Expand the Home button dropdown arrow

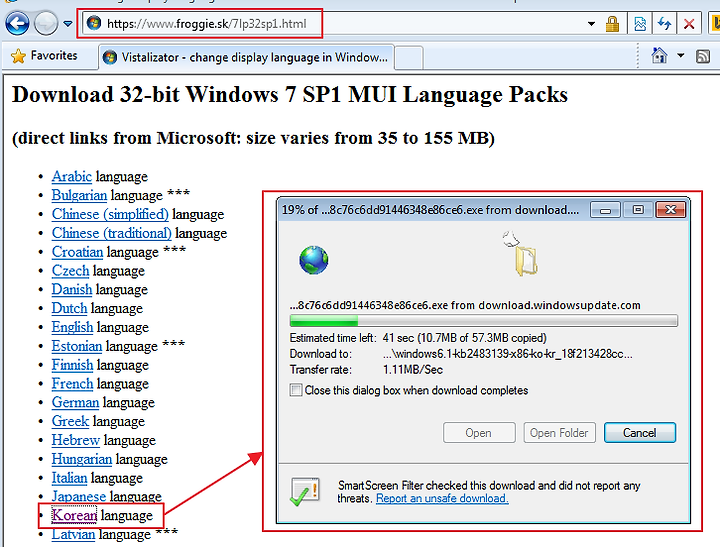(x=681, y=56)
